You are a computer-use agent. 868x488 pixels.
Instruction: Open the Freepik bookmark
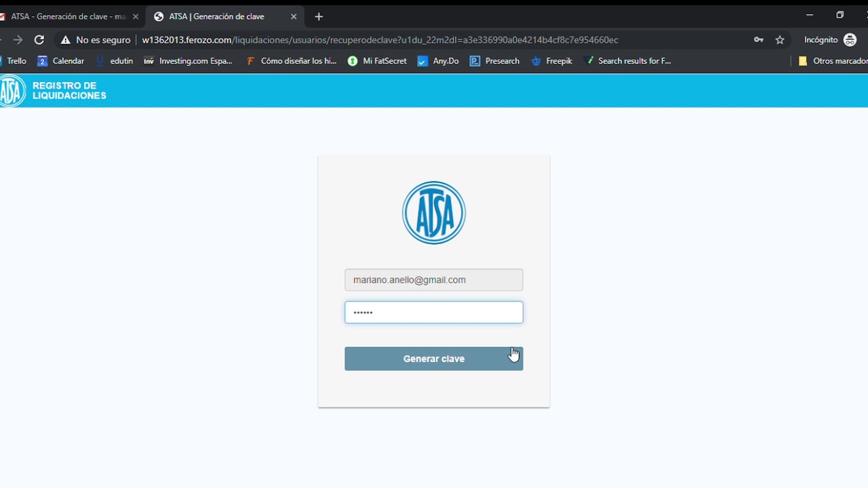[x=552, y=61]
